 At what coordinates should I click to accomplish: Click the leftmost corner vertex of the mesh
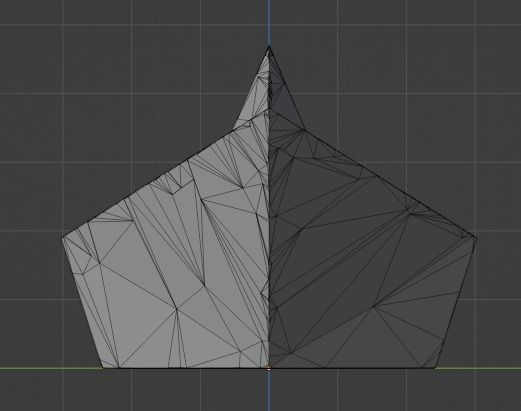(63, 237)
